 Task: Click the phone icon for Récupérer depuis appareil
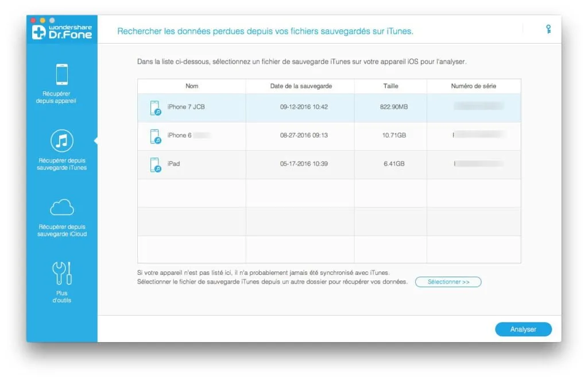click(x=62, y=74)
